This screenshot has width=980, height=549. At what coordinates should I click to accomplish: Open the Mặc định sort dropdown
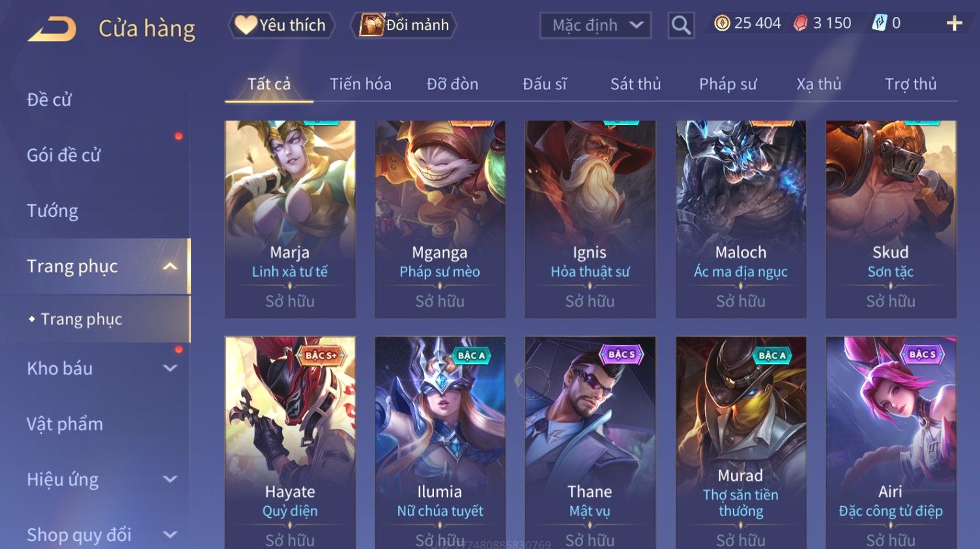click(x=595, y=25)
